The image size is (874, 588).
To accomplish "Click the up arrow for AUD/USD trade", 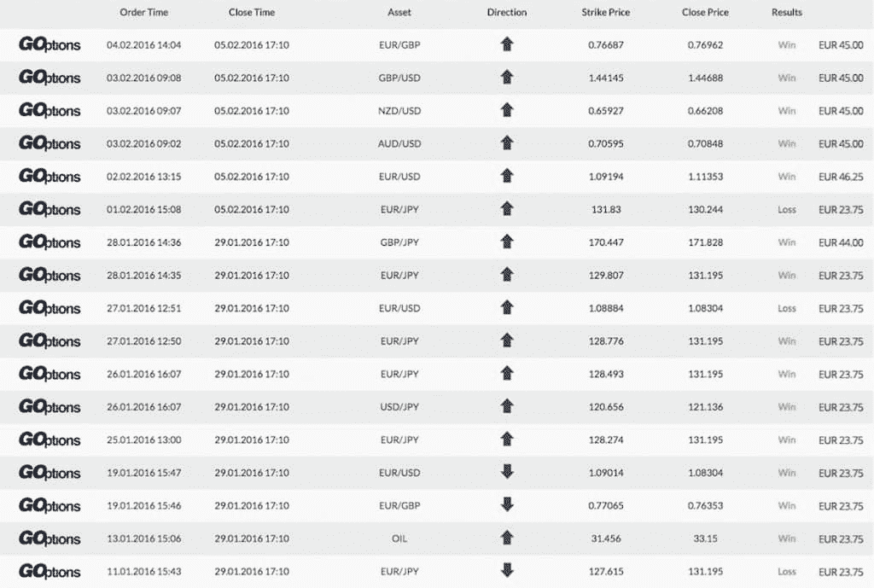I will 507,143.
